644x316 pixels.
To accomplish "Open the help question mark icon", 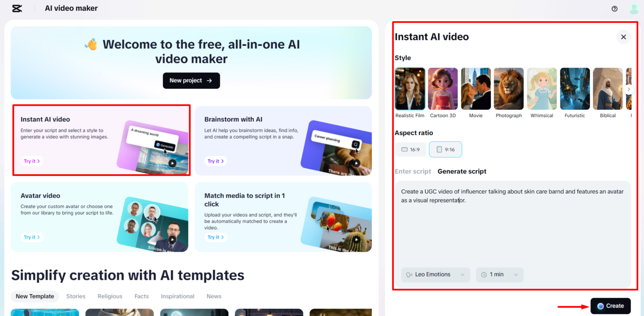I will pos(614,9).
